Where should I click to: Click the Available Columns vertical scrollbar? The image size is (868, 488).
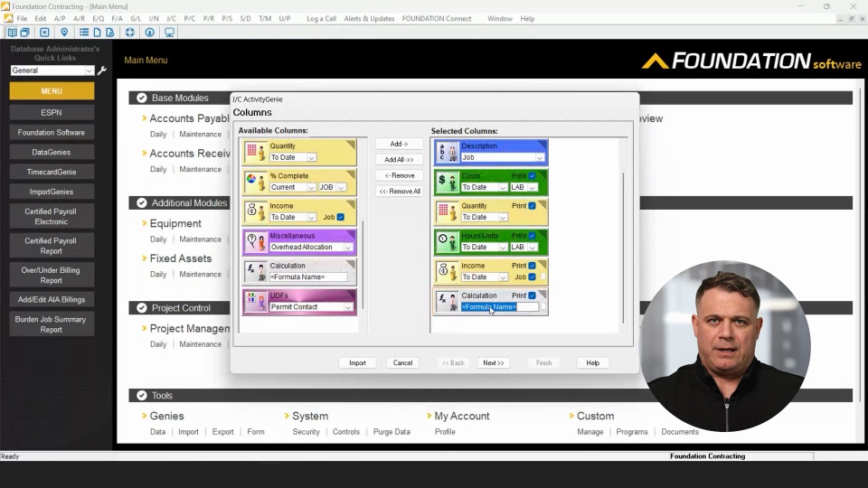363,265
